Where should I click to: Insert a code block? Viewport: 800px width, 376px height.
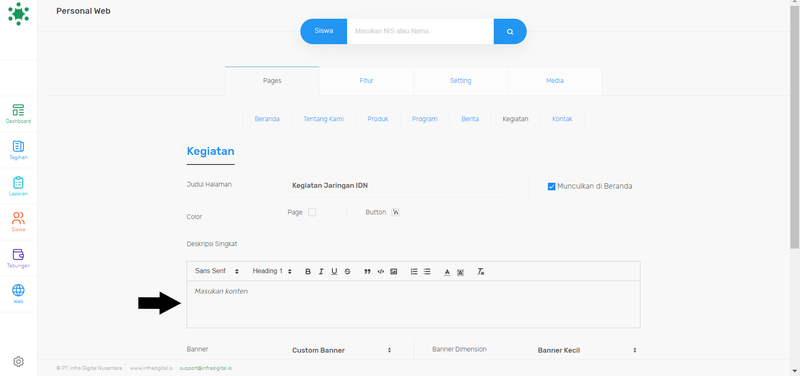pos(381,271)
